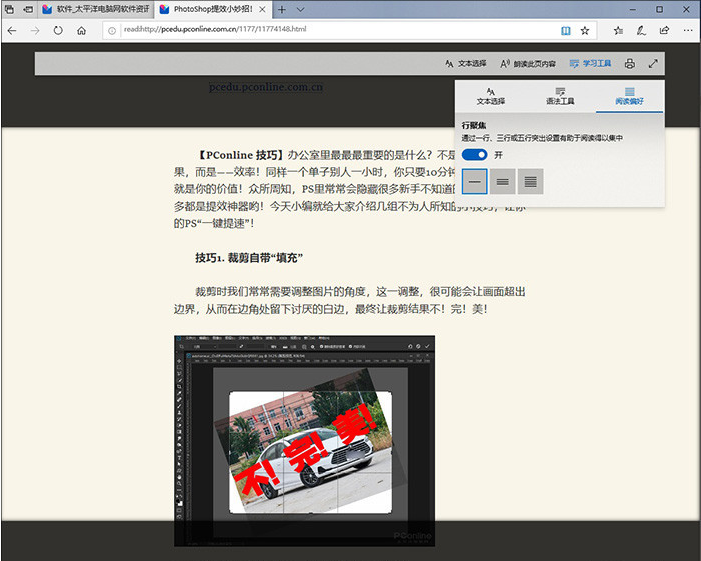Select three-line focus option
The image size is (701, 561).
[503, 181]
